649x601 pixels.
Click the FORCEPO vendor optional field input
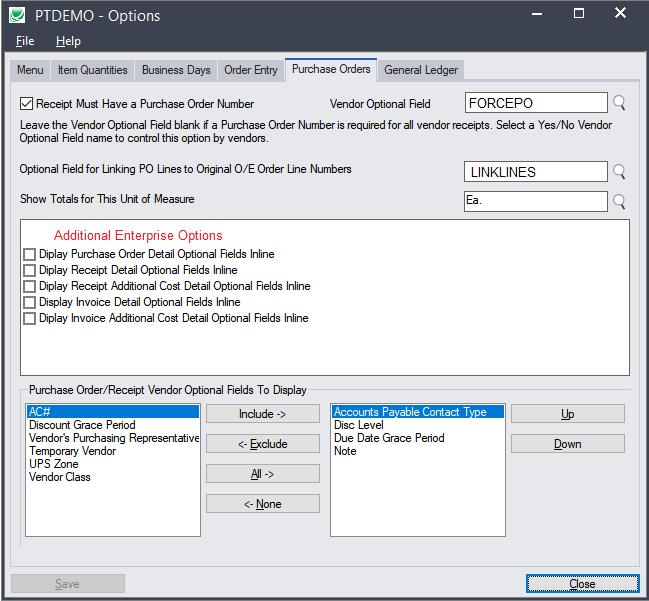point(536,103)
